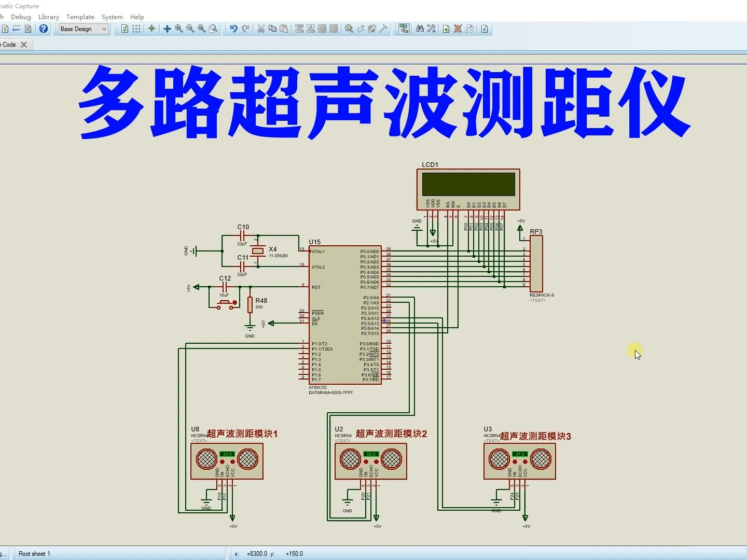Toggle the grid dots display
Image resolution: width=747 pixels, height=560 pixels.
click(136, 29)
